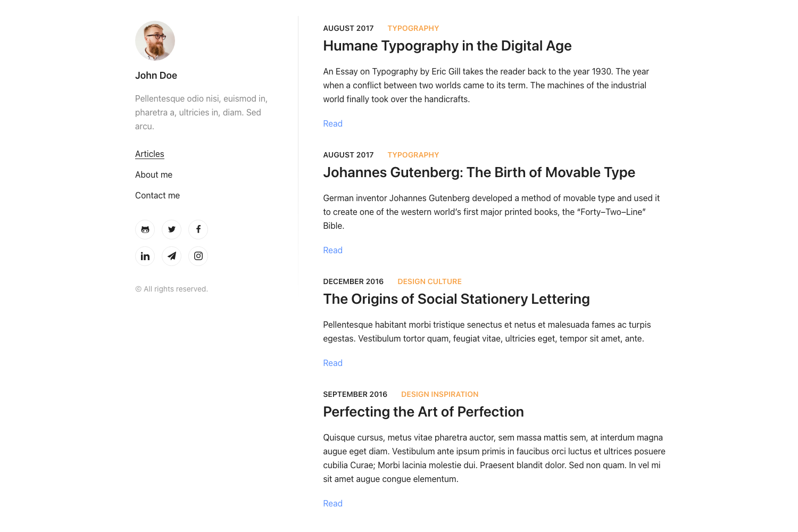
Task: Select the Design Inspiration category tag
Action: 439,395
